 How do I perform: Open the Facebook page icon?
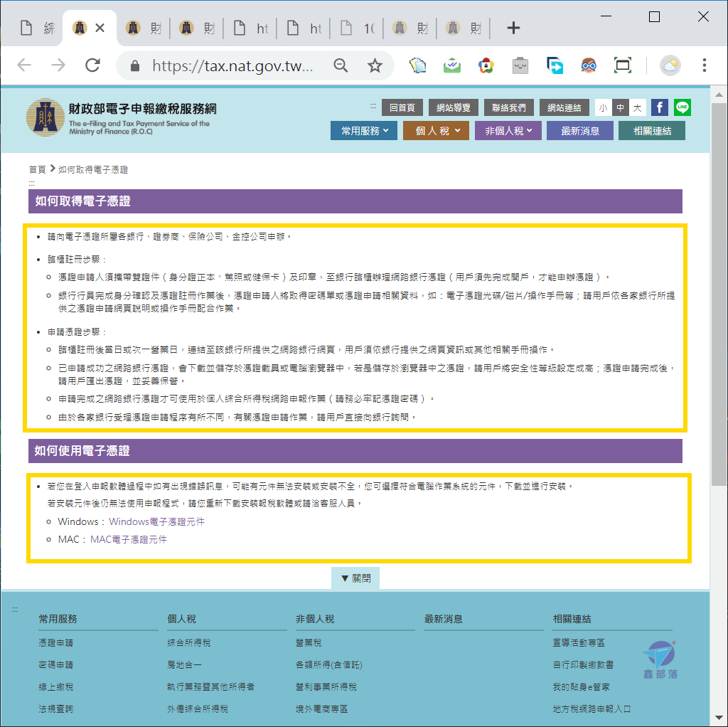click(659, 107)
